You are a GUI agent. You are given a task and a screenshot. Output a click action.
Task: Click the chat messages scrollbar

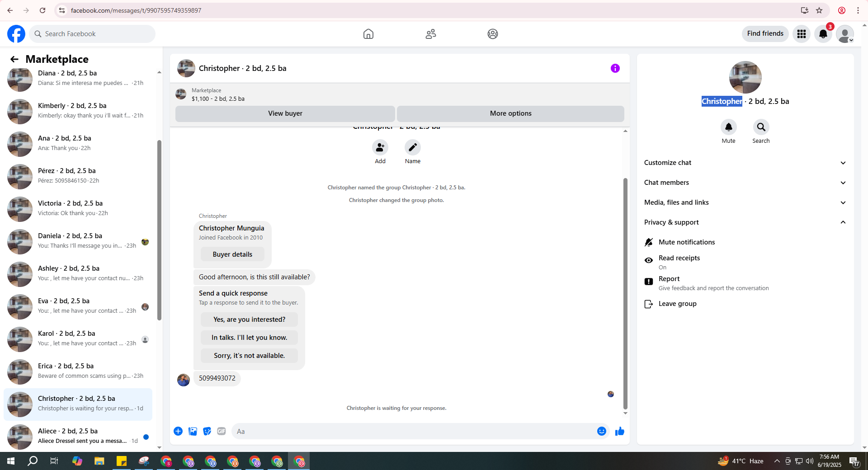[625, 293]
